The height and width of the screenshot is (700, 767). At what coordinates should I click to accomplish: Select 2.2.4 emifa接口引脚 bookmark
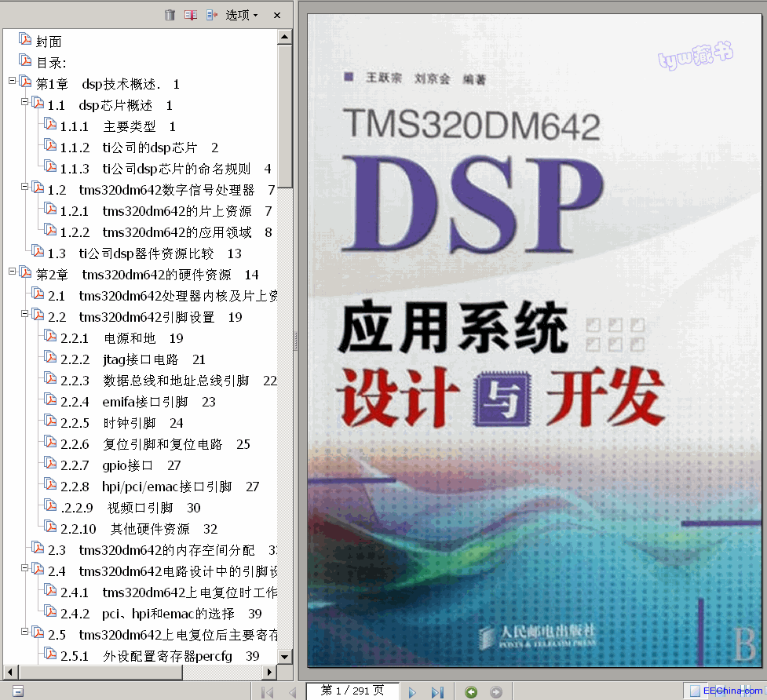tap(137, 402)
